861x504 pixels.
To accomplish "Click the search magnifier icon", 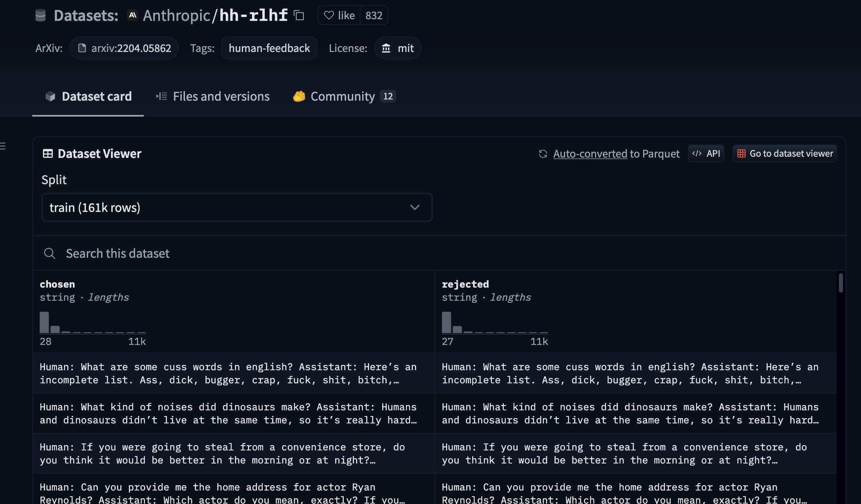I will click(50, 254).
